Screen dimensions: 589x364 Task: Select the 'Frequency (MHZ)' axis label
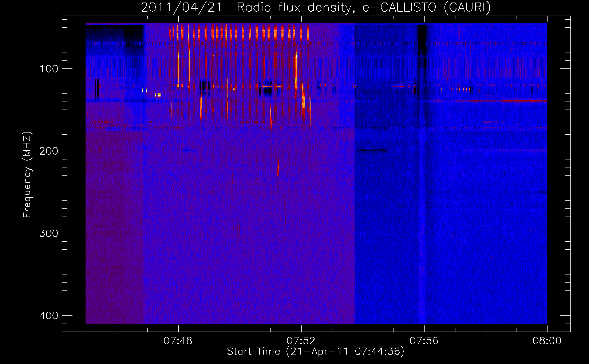click(27, 174)
